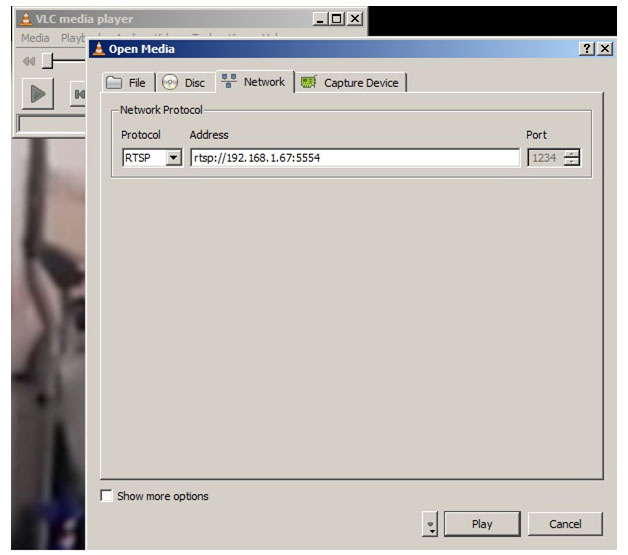Click the VLC cone icon in Open Media title
This screenshot has width=628, height=555.
pyautogui.click(x=99, y=48)
